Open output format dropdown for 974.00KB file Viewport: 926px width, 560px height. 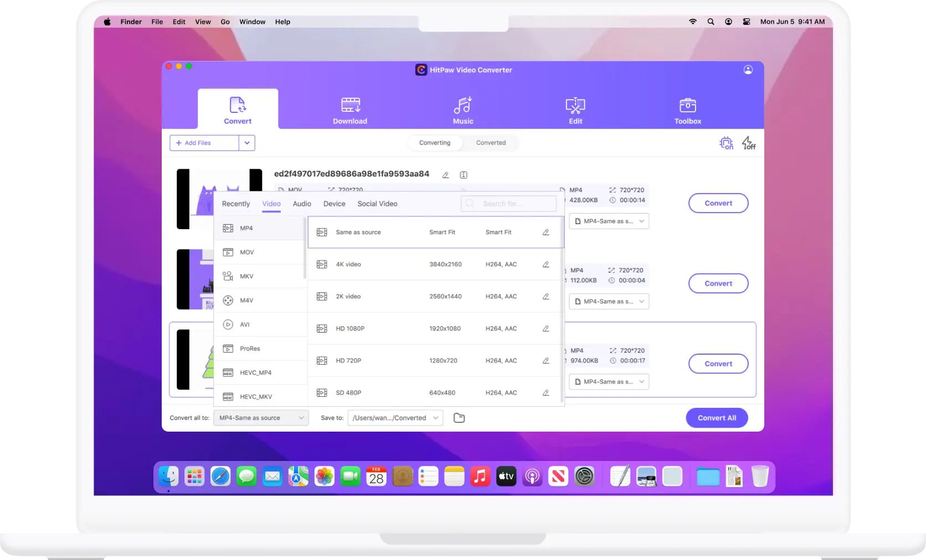click(x=609, y=382)
